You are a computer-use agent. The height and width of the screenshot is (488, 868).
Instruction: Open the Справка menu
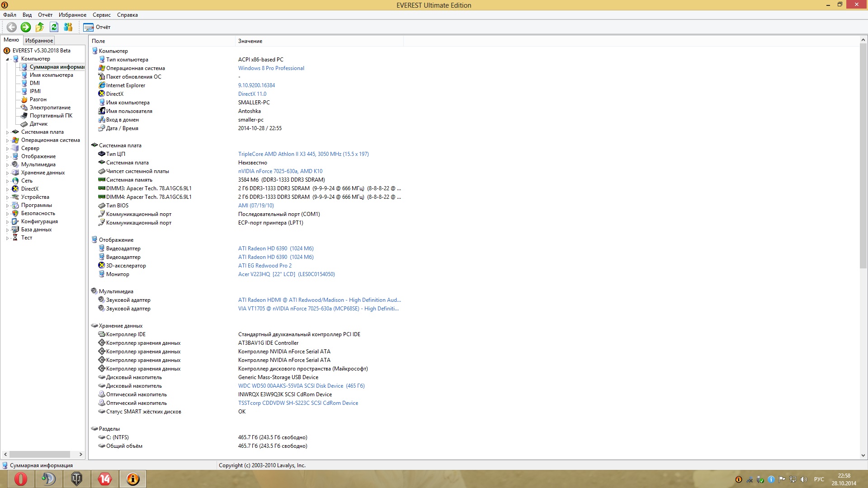(x=127, y=15)
